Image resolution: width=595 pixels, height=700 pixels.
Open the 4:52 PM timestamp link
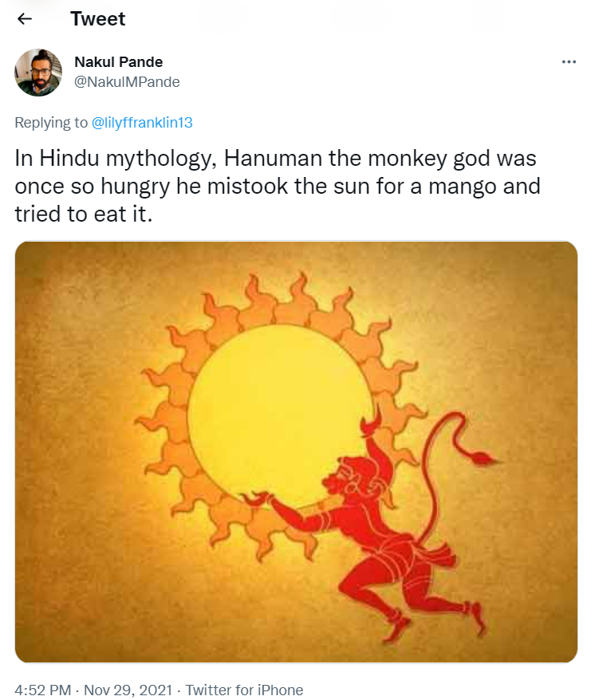click(41, 690)
